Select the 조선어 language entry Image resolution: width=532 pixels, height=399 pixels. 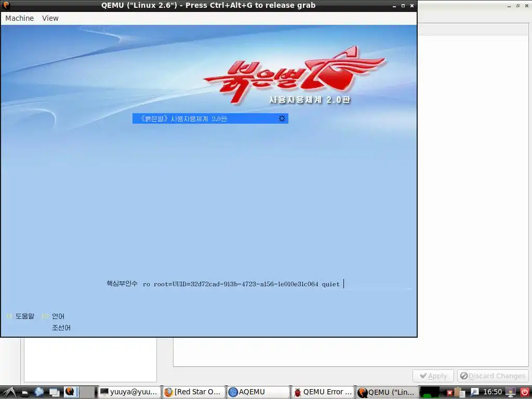point(61,328)
